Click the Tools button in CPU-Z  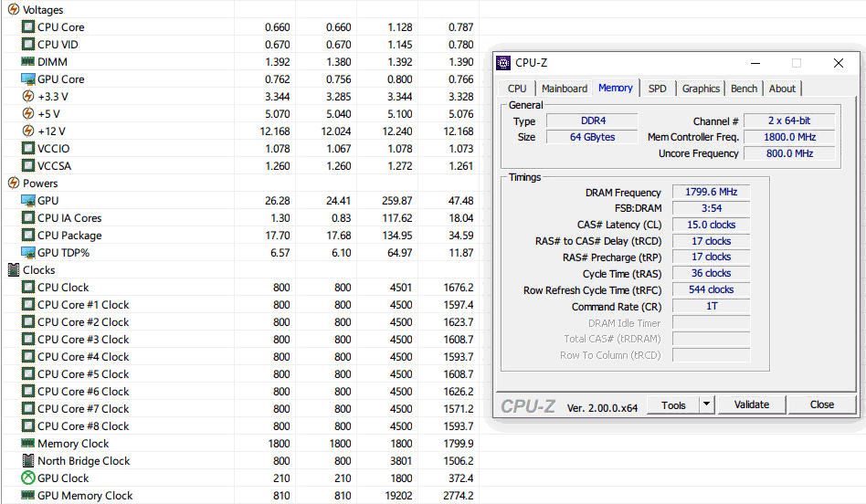[673, 404]
